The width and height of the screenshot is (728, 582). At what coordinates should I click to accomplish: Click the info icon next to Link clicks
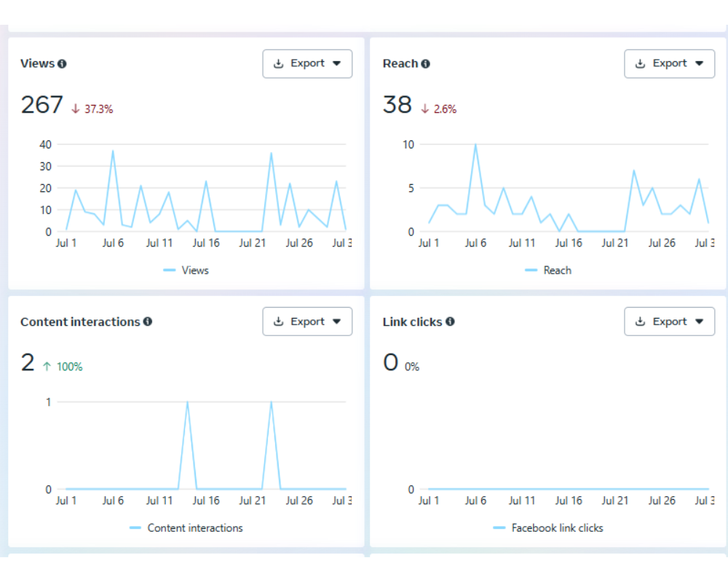[x=450, y=322]
